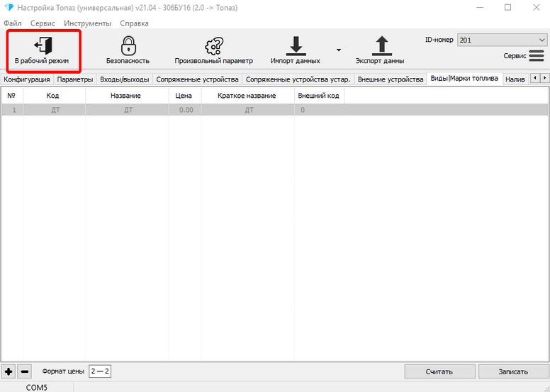The width and height of the screenshot is (550, 392).
Task: Click the № column header
Action: [11, 96]
